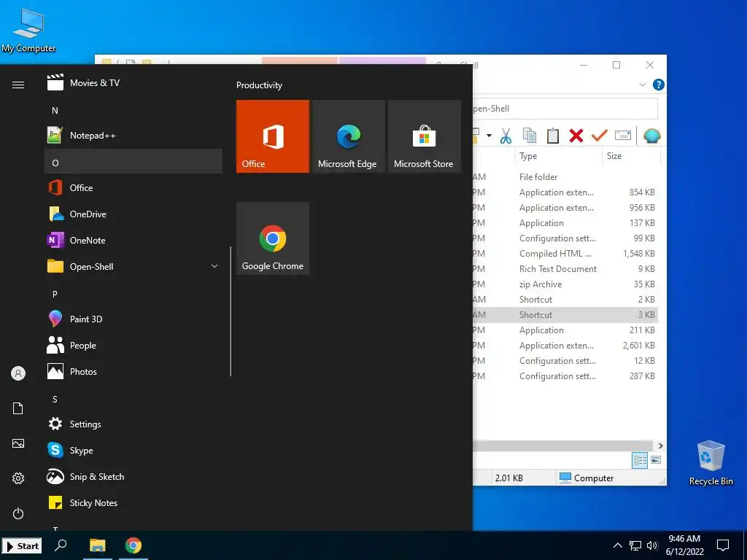Click the letter S section header
The image size is (747, 560).
pos(133,399)
